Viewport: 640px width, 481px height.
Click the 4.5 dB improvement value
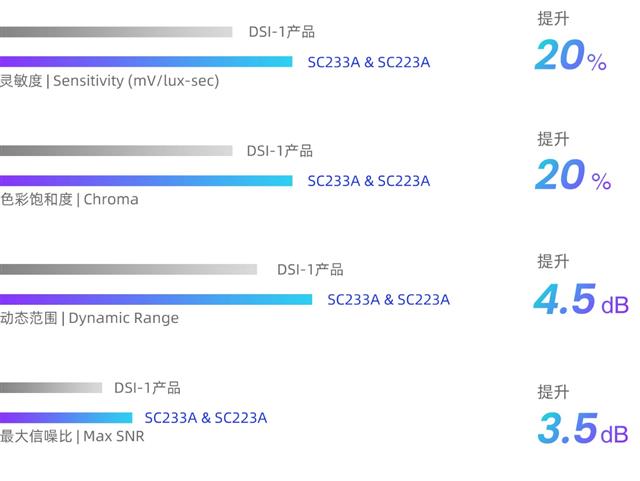point(580,300)
